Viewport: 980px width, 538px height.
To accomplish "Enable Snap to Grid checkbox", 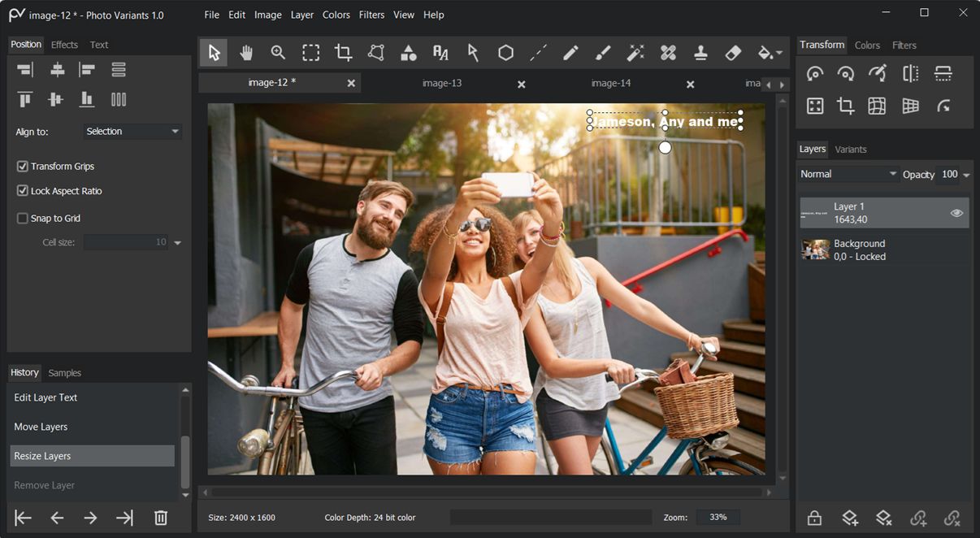I will coord(23,219).
